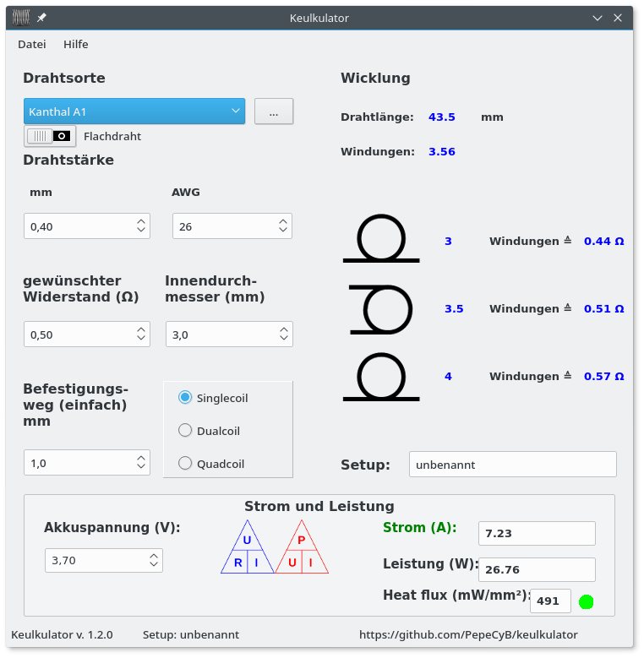
Task: Click the green heat flux indicator
Action: tap(586, 601)
